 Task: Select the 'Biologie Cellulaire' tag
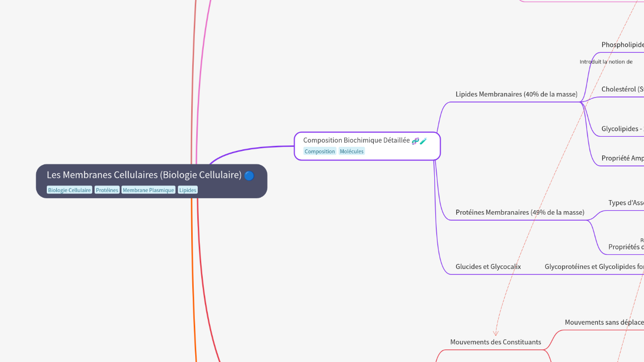(x=69, y=190)
